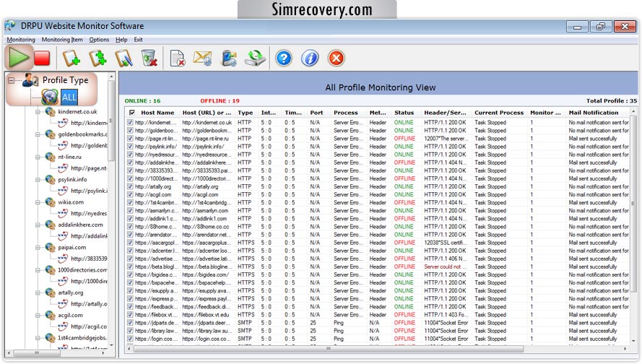Collapse the nt-line.ru tree node

(38, 157)
